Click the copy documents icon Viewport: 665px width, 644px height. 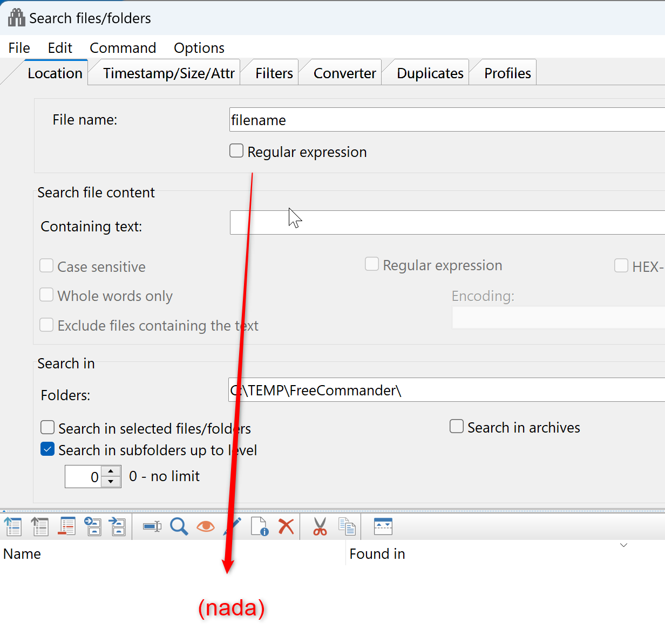[x=347, y=526]
